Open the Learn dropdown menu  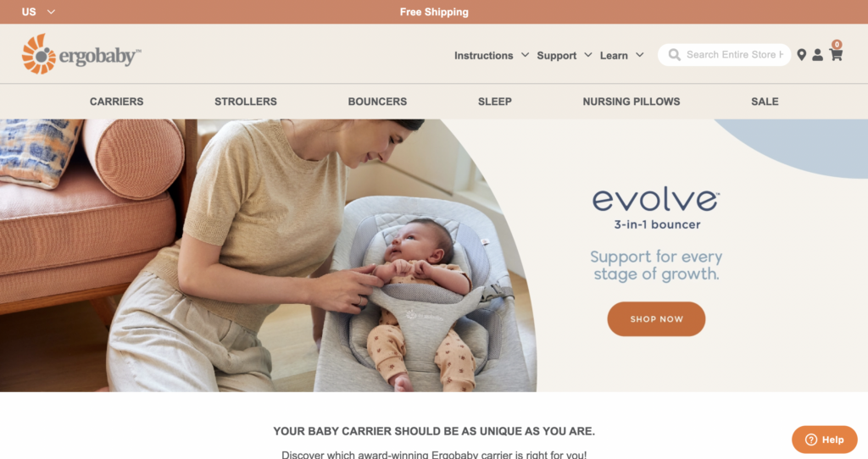tap(621, 55)
